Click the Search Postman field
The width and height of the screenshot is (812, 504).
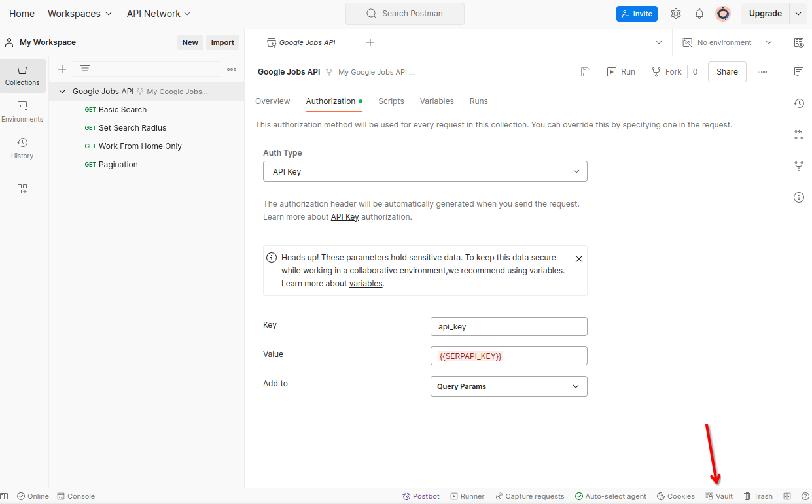(405, 14)
